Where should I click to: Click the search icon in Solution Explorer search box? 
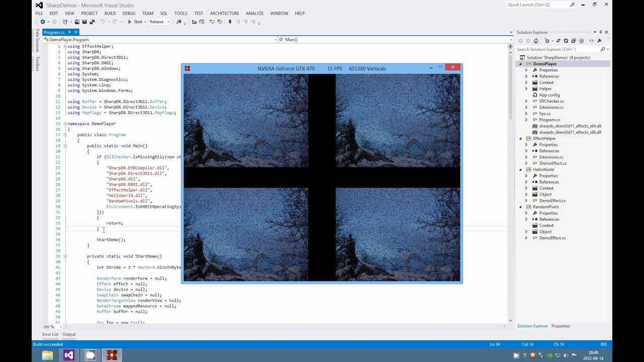point(603,49)
